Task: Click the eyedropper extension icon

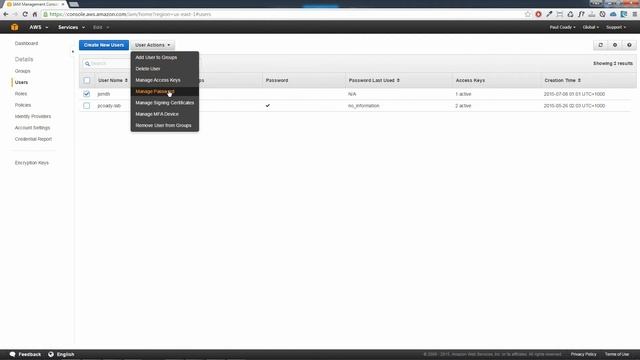Action: pyautogui.click(x=549, y=14)
